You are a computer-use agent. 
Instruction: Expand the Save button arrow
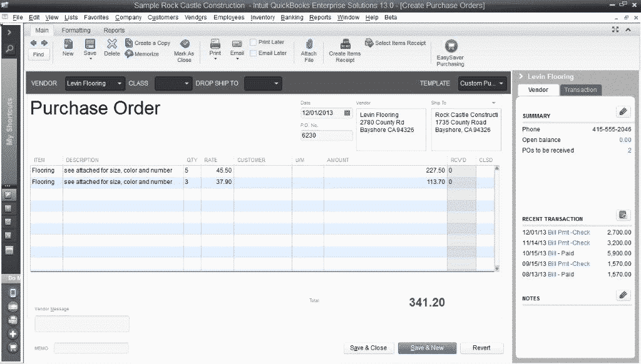pos(90,59)
